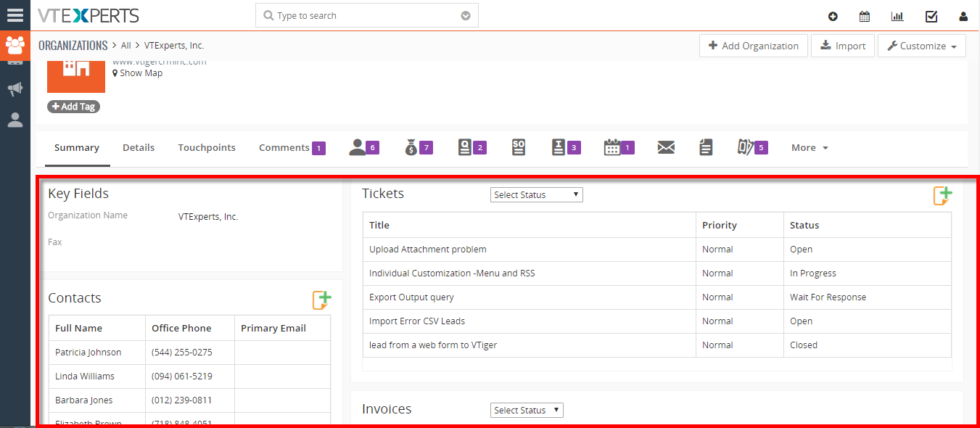The height and width of the screenshot is (428, 980).
Task: Open contact Linda Williams
Action: pos(85,376)
